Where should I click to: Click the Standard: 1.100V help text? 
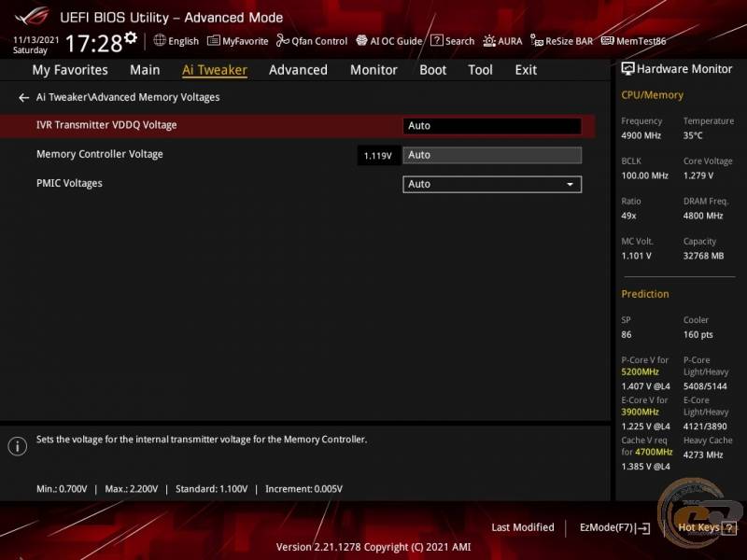(x=212, y=489)
